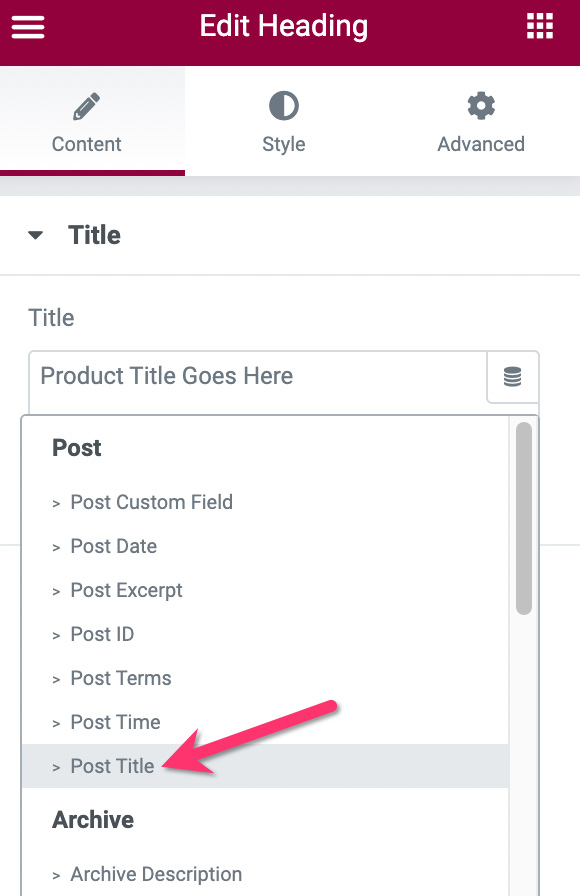Click the Title text input field

click(258, 377)
